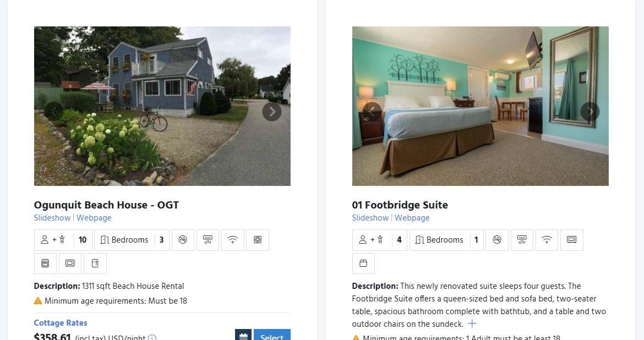This screenshot has height=340, width=644.
Task: Click the calendar icon inside the Select button
Action: point(243,334)
